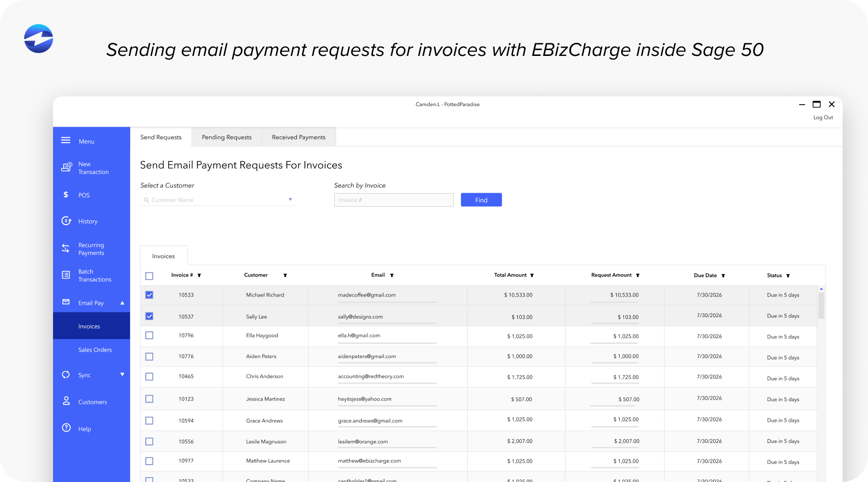Image resolution: width=868 pixels, height=482 pixels.
Task: Check invoice 10594 Grace Andrews
Action: point(149,421)
